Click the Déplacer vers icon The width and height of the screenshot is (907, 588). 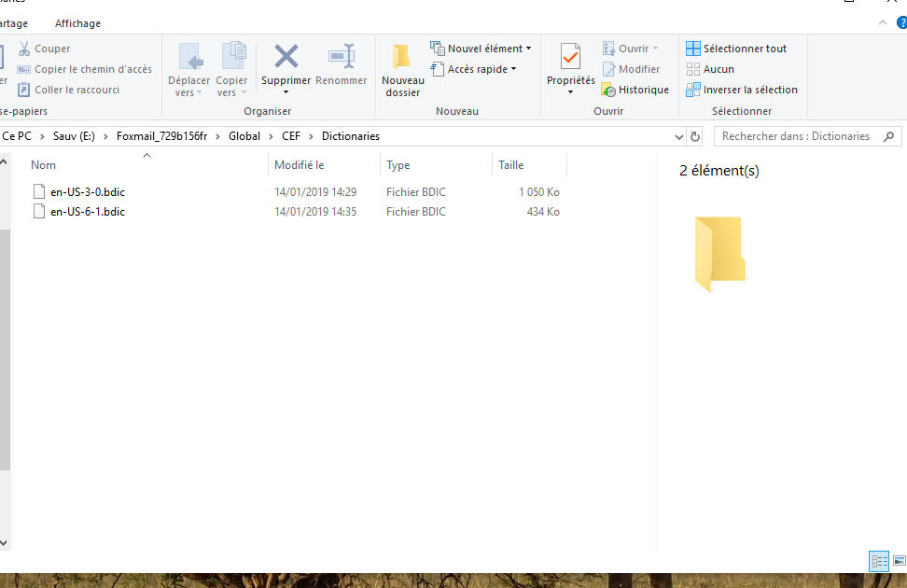tap(189, 57)
